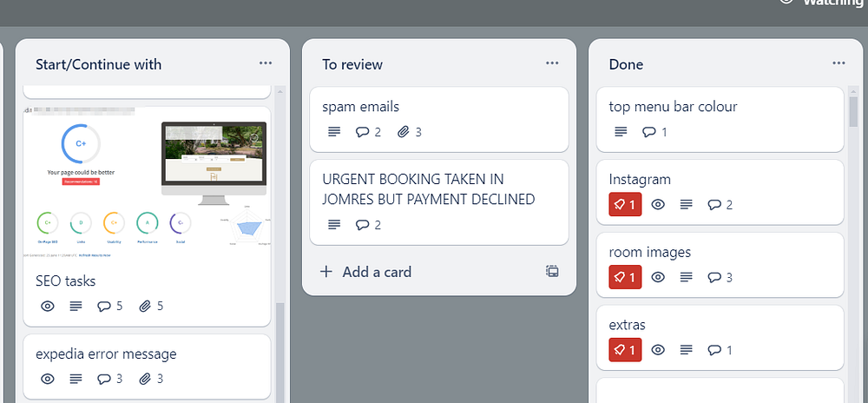Click the description icon on SEO tasks card
Image resolution: width=868 pixels, height=403 pixels.
coord(76,306)
